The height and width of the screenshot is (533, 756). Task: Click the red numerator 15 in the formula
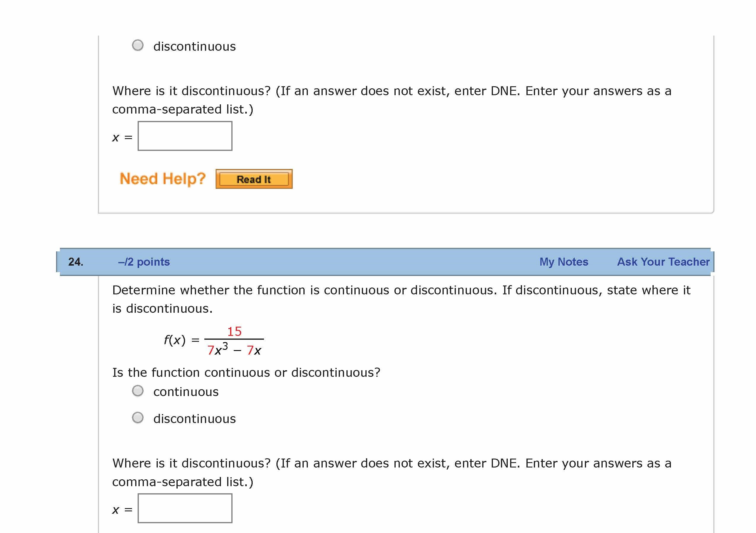point(234,331)
